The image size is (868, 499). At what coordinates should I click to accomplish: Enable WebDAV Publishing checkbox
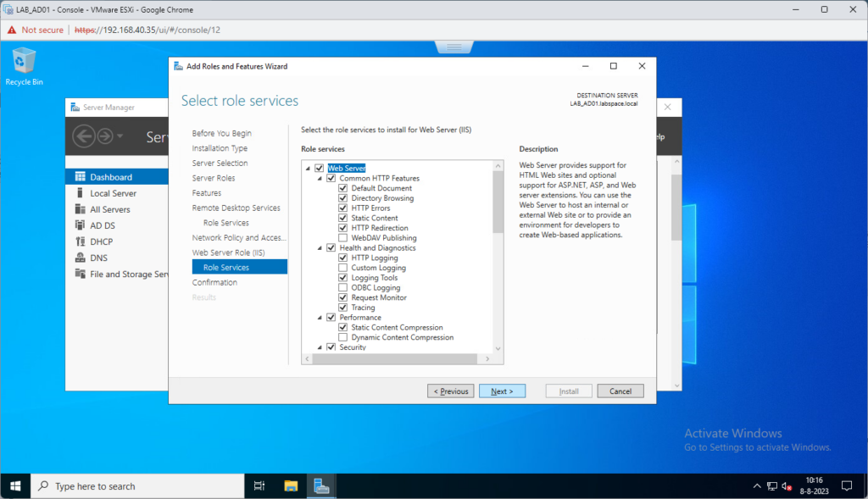pos(342,237)
